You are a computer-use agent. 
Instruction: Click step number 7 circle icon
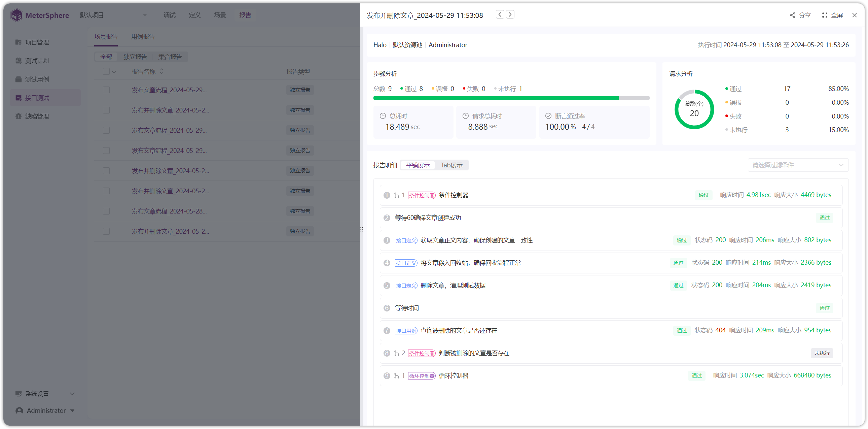coord(387,331)
